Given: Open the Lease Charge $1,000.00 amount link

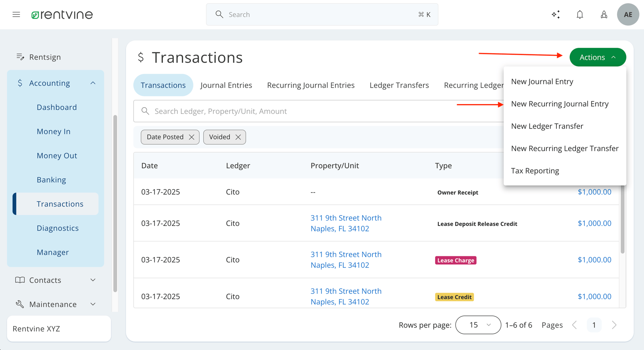Looking at the screenshot, I should click(594, 260).
